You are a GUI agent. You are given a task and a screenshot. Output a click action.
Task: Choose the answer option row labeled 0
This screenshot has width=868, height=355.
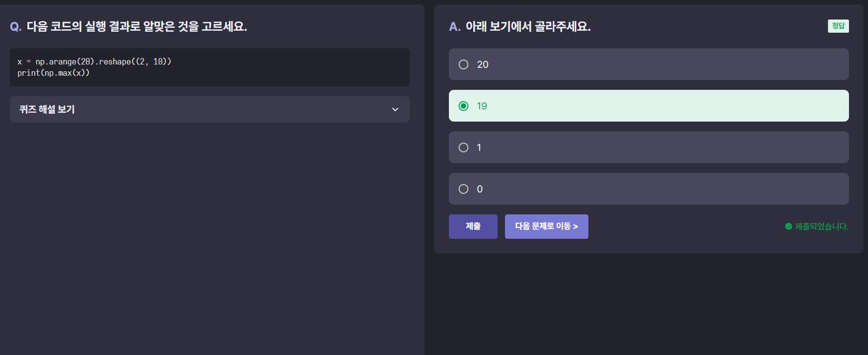tap(649, 189)
